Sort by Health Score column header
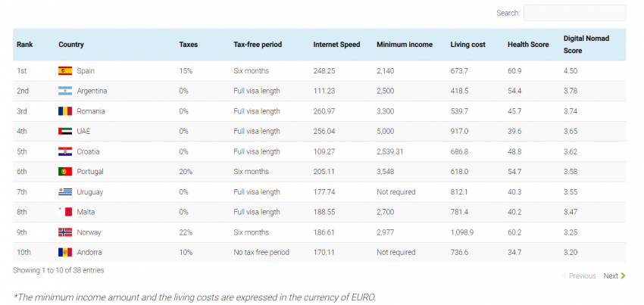644x305 pixels. coord(528,45)
